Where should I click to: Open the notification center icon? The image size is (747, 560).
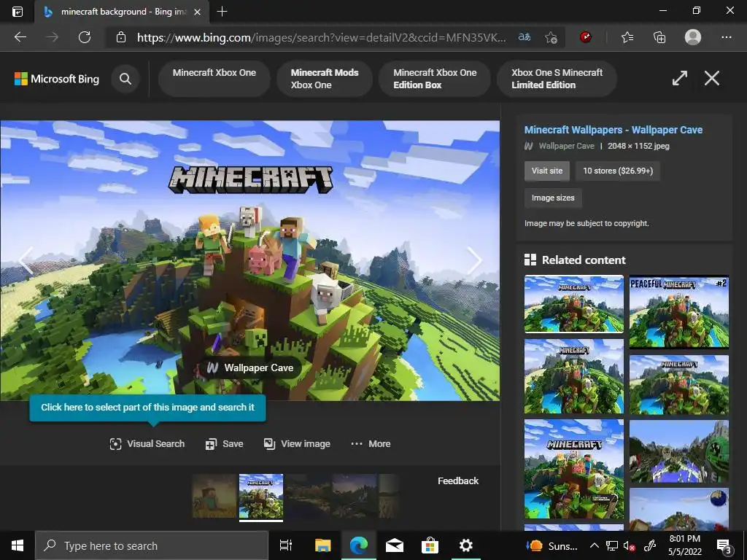point(724,546)
